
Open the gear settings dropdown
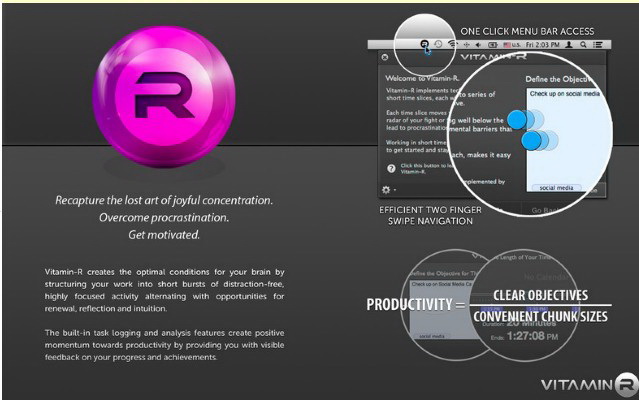click(x=387, y=189)
